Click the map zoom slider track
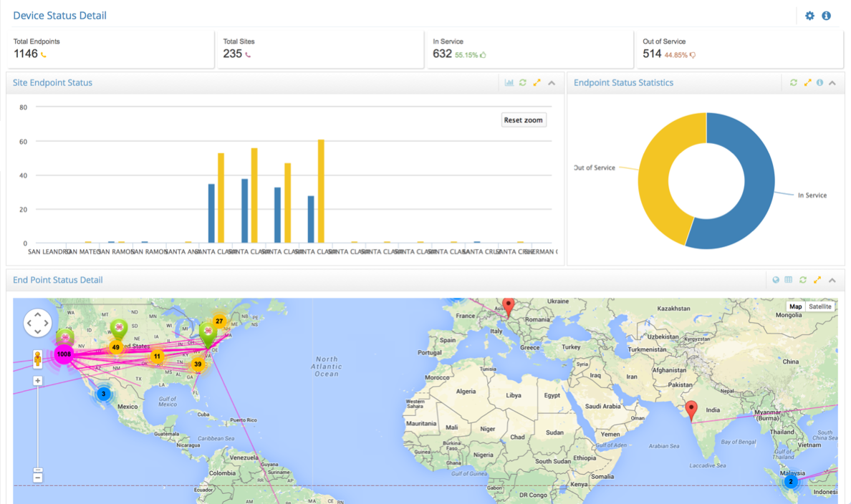 [x=37, y=426]
